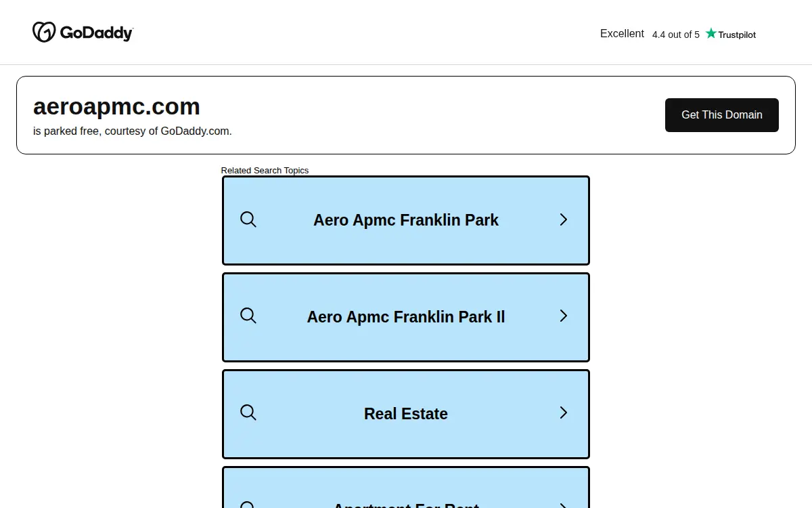Click chevron on Franklin Park II card
This screenshot has height=508, width=812.
pos(563,316)
